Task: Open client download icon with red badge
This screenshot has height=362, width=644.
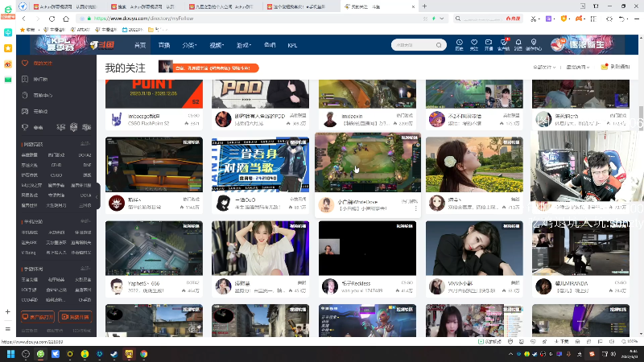Action: (x=504, y=44)
